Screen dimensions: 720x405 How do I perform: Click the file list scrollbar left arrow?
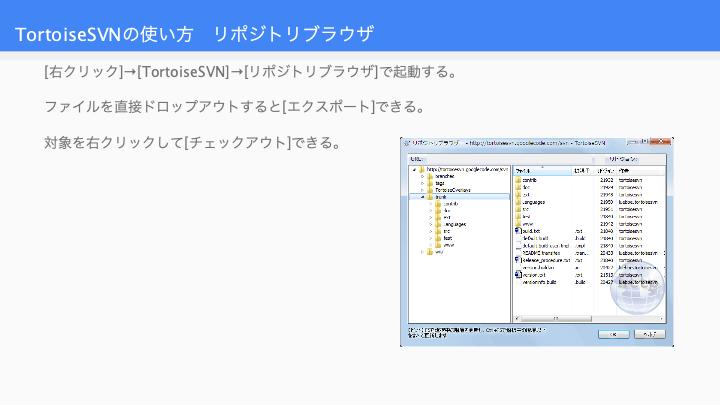(x=517, y=318)
